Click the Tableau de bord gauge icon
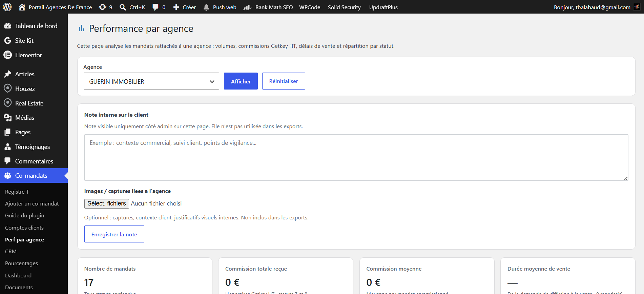This screenshot has width=644, height=294. tap(7, 26)
